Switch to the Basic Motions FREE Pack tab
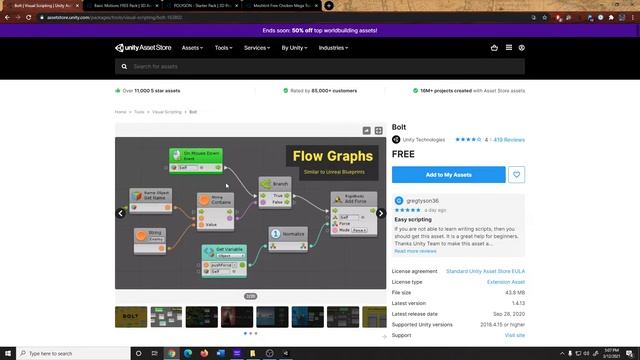Screen dimensions: 640x360 coord(122,6)
